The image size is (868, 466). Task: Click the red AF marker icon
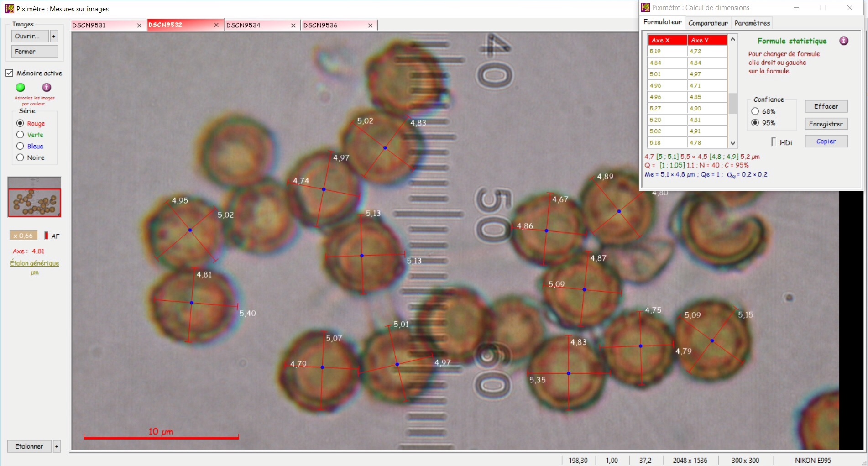46,236
